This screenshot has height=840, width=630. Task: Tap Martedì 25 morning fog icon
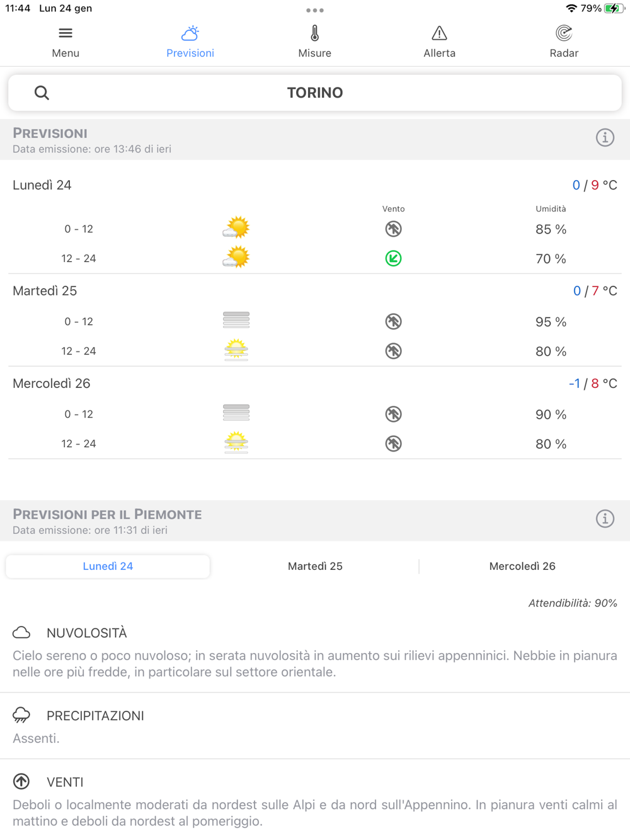coord(236,321)
